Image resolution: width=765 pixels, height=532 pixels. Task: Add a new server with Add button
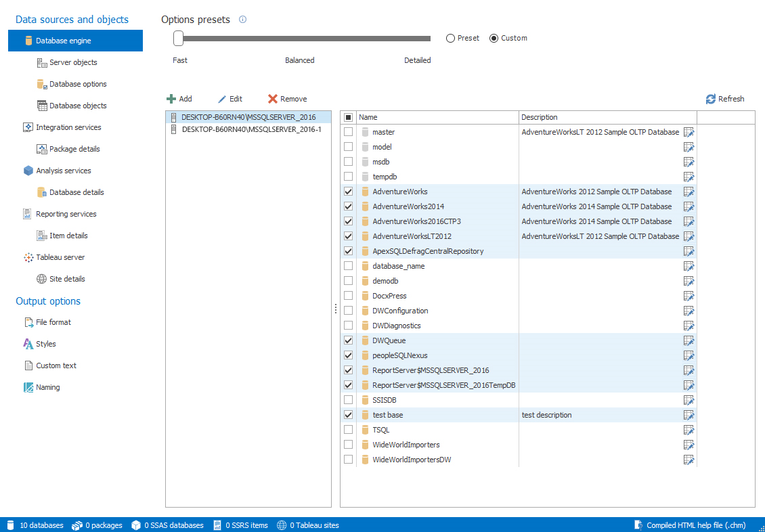pyautogui.click(x=179, y=99)
